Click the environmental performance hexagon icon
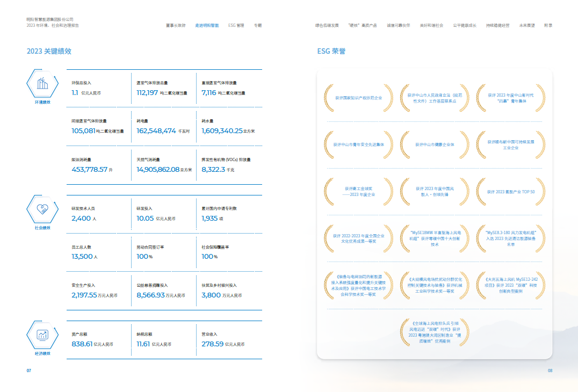The image size is (578, 392). click(42, 84)
